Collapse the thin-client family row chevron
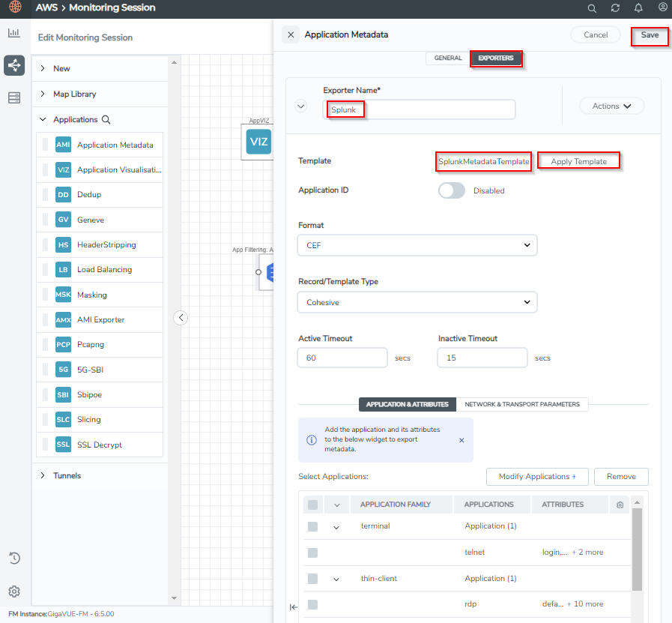 (336, 580)
